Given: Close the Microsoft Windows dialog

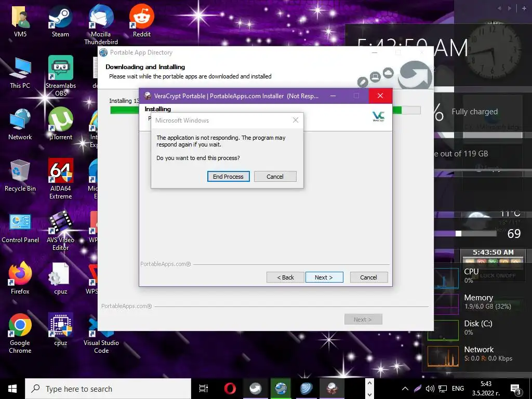Looking at the screenshot, I should click(296, 120).
